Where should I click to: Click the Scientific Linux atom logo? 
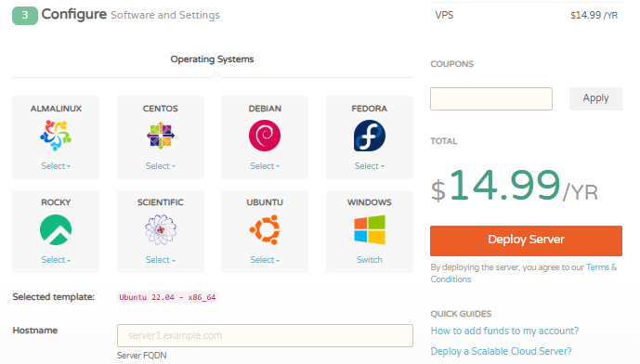tap(161, 229)
